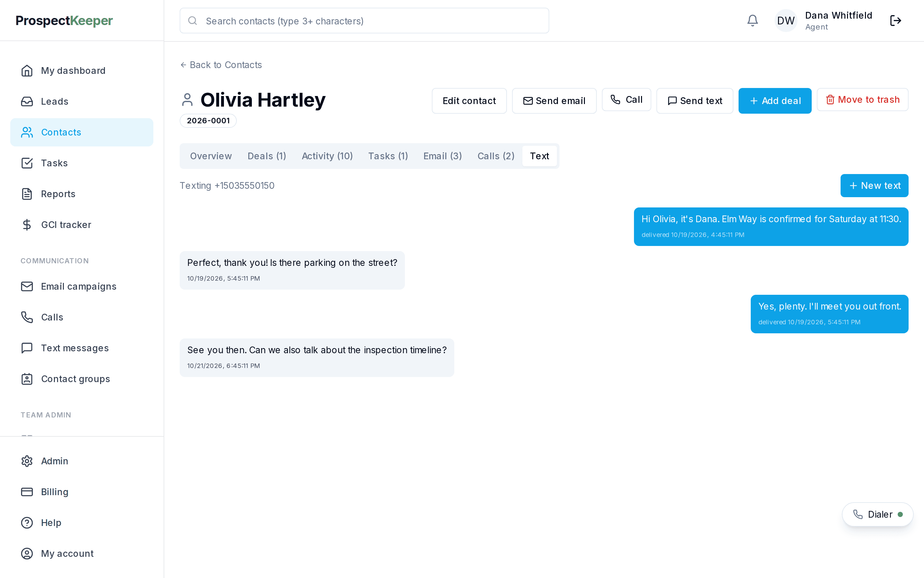Click the Send text button
This screenshot has width=924, height=578.
pyautogui.click(x=695, y=101)
